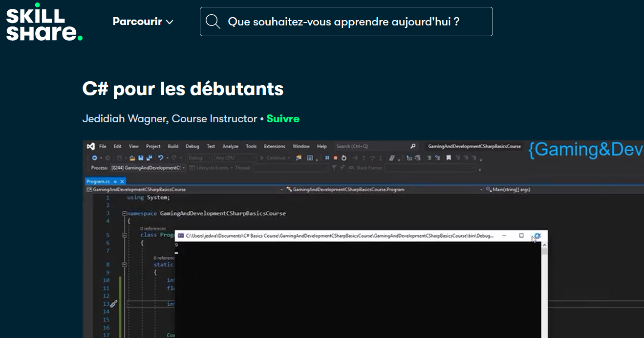644x338 pixels.
Task: Click the red Stop Debugging icon
Action: tap(335, 158)
